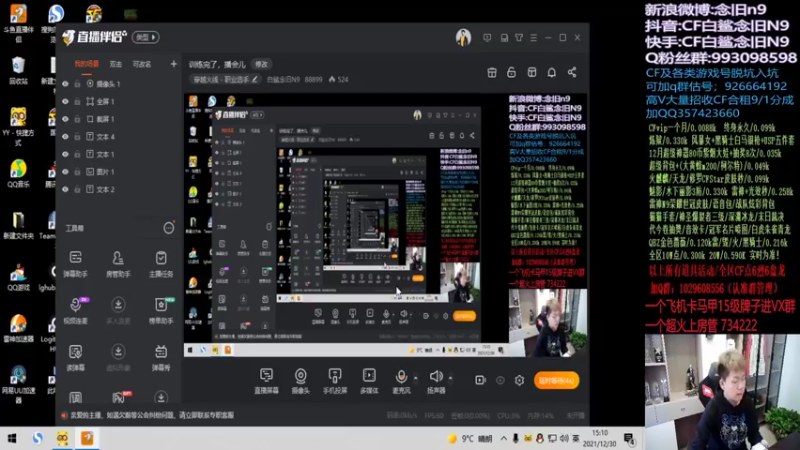Click the share icon above preview
800x450 pixels.
click(572, 72)
